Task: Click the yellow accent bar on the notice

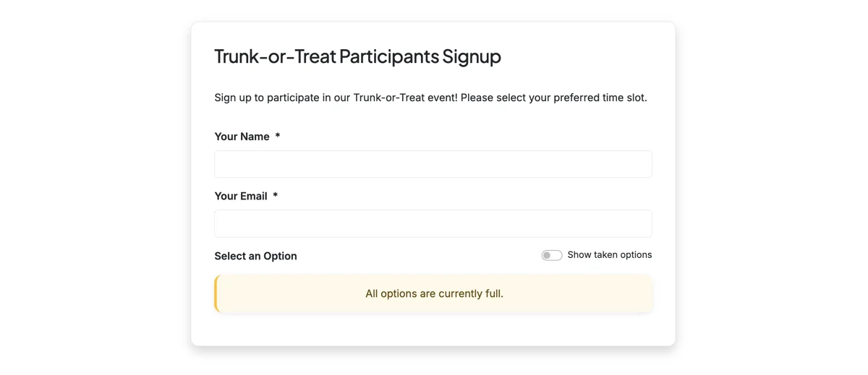Action: (216, 293)
